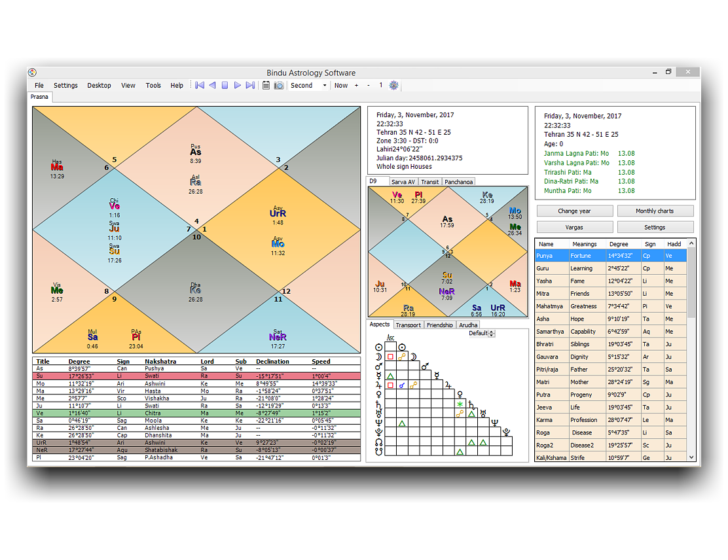Switch to the Transport tab
Screen dimensions: 728x560
(408, 324)
